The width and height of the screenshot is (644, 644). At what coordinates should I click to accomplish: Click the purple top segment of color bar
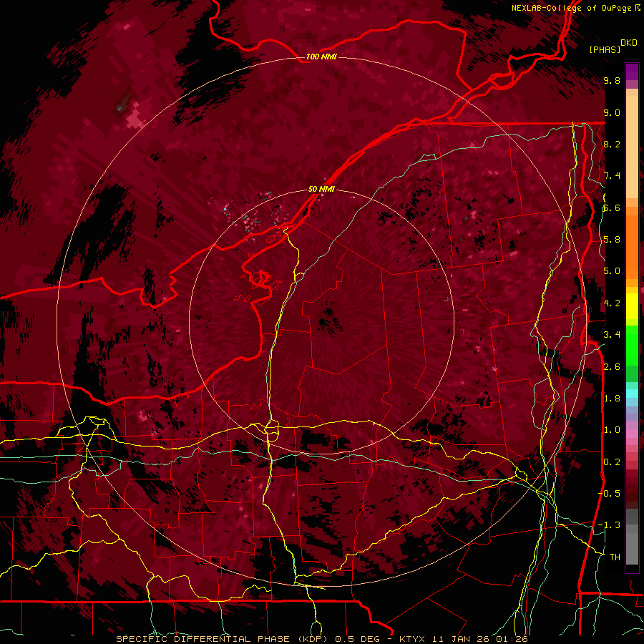[x=632, y=72]
